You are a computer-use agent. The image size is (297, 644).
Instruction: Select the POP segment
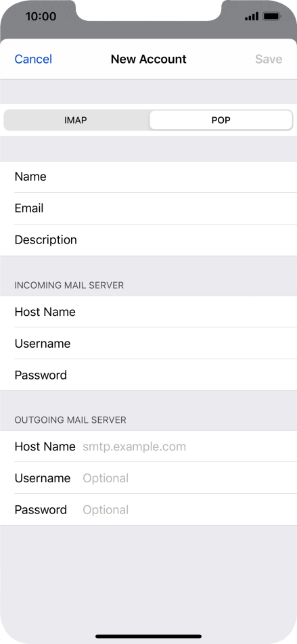coord(221,120)
